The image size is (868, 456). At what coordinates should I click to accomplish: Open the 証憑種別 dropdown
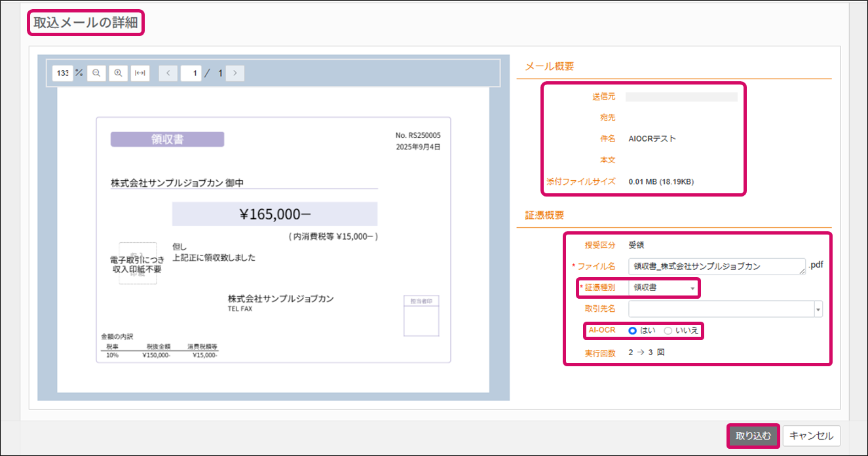pyautogui.click(x=663, y=288)
